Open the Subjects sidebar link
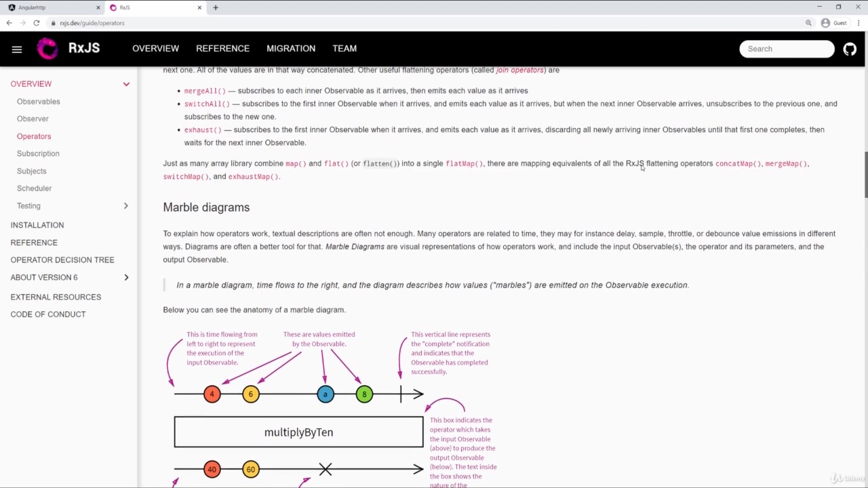This screenshot has height=488, width=868. (32, 171)
